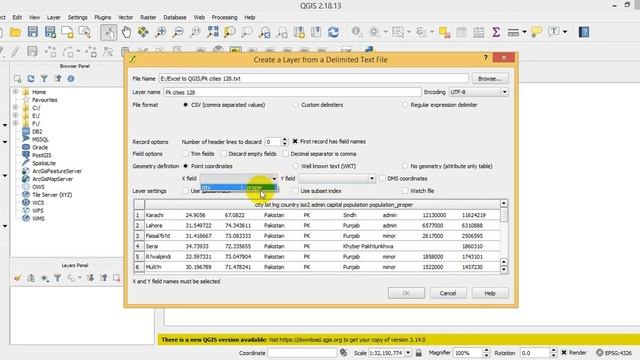
Task: Open the Raster menu
Action: tap(148, 18)
